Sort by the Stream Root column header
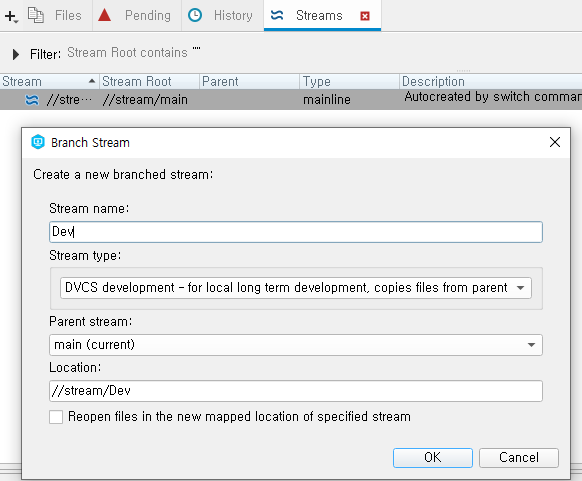The width and height of the screenshot is (582, 481). pyautogui.click(x=149, y=81)
